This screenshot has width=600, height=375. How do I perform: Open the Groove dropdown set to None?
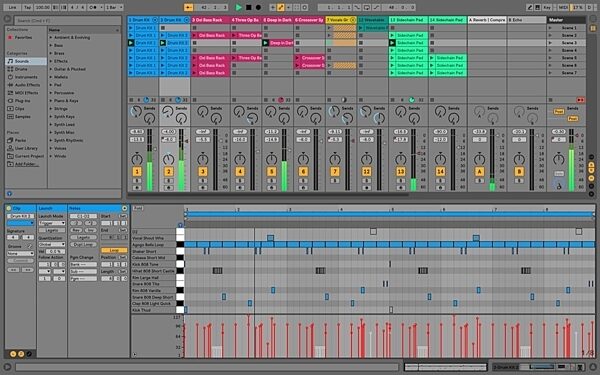(20, 253)
